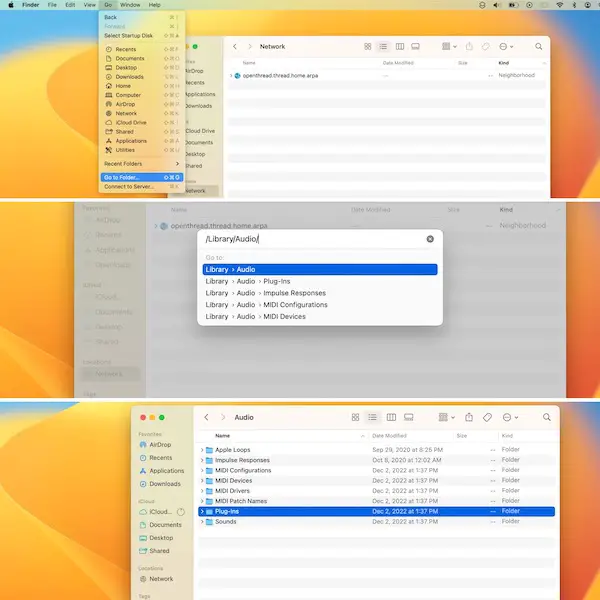Clear the Go to Folder path field

tap(430, 239)
